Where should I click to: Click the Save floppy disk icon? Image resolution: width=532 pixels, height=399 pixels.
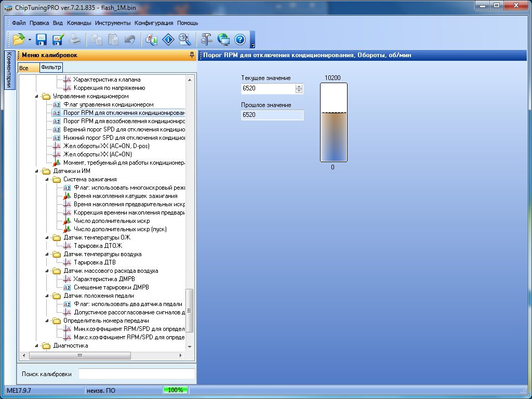42,39
